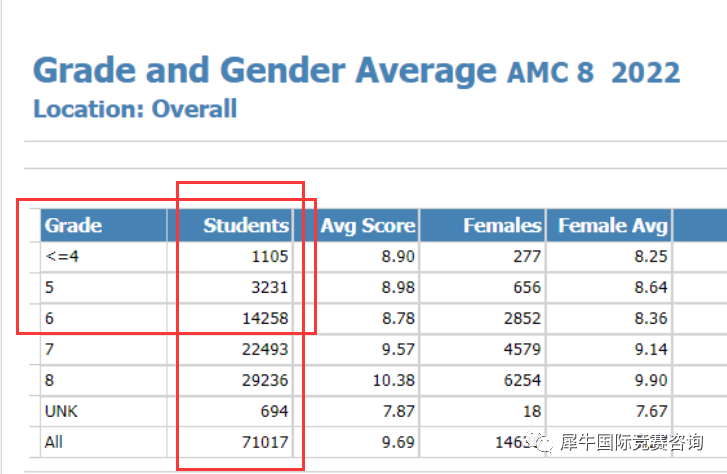Click the All row total 71017
This screenshot has height=474, width=727.
pyautogui.click(x=265, y=442)
